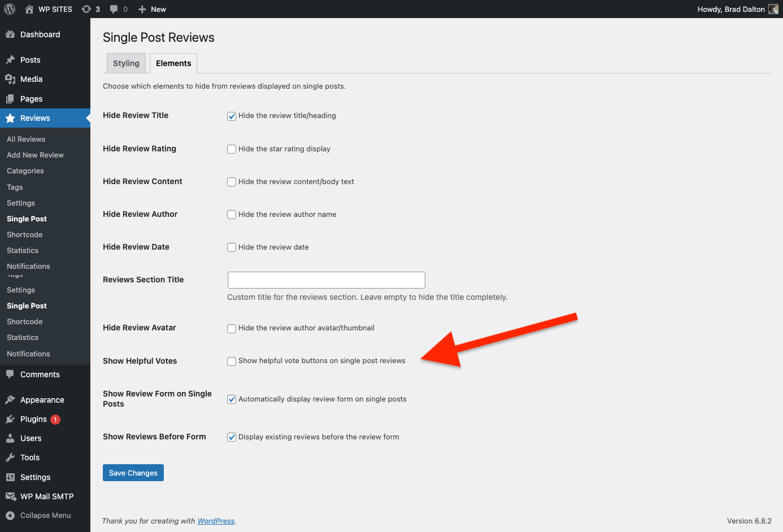The width and height of the screenshot is (783, 532).
Task: Expand the New content menu
Action: pyautogui.click(x=153, y=9)
